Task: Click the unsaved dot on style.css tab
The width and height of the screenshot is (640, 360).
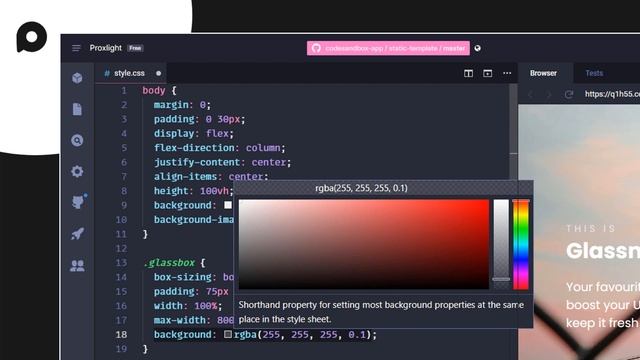Action: (158, 73)
